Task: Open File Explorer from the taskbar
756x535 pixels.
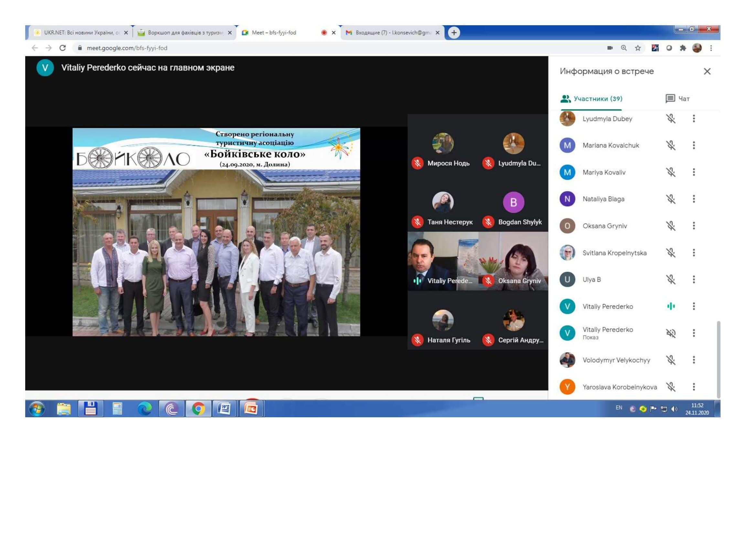Action: coord(64,409)
